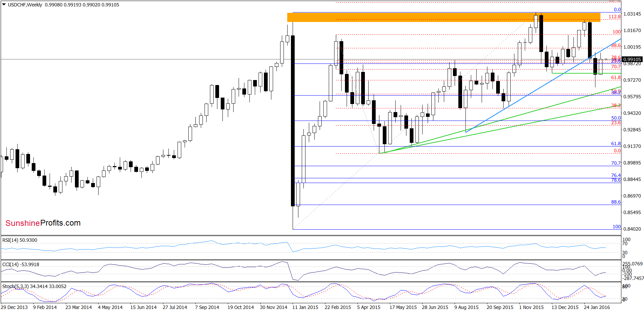Click the 0.95795 price axis label
This screenshot has height=312, width=644.
coord(632,97)
